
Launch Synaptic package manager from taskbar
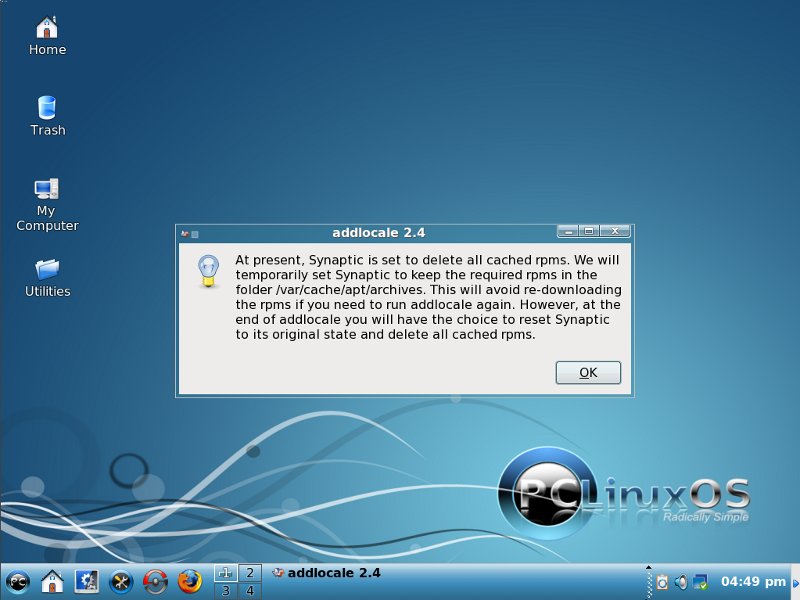click(x=155, y=580)
